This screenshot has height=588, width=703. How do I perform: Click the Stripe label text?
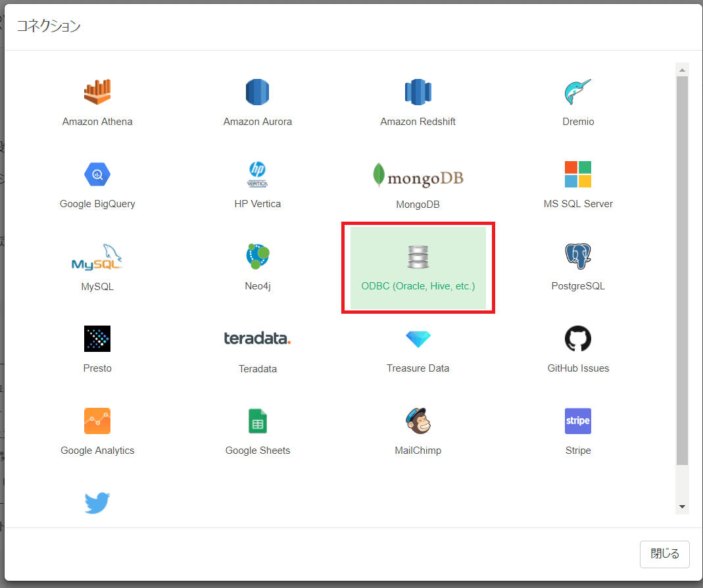[x=578, y=451]
